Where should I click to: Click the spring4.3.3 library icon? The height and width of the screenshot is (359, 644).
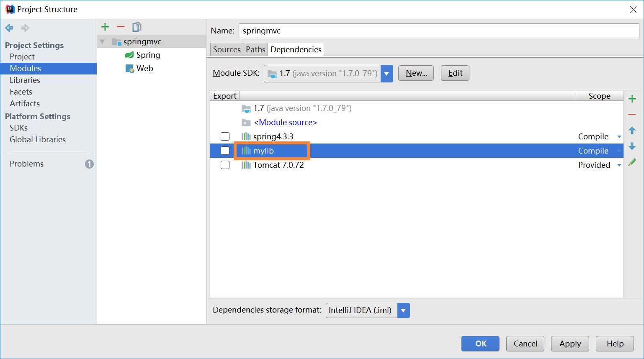pos(246,136)
